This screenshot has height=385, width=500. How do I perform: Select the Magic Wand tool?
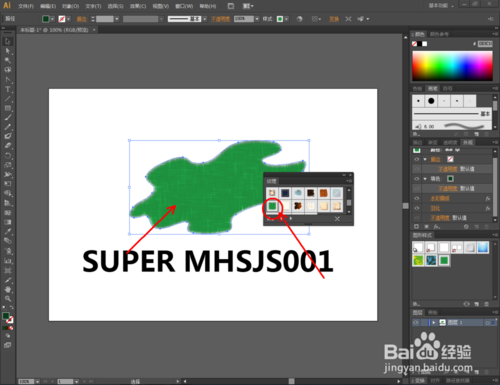click(x=8, y=60)
